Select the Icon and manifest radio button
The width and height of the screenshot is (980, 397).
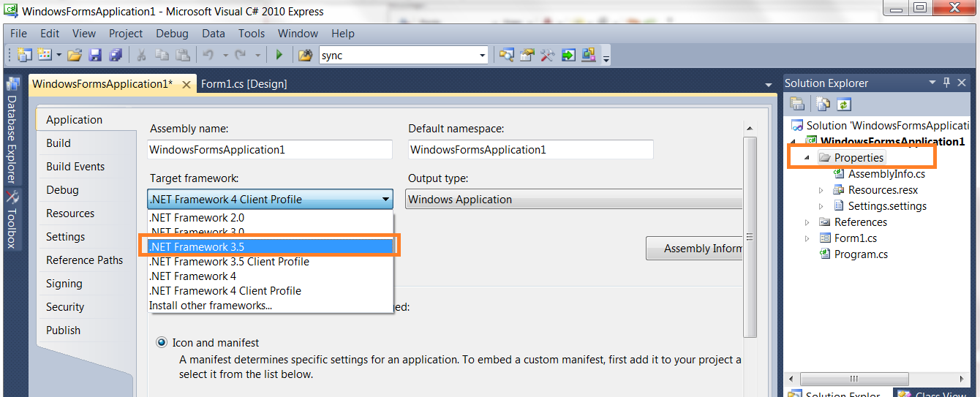[162, 342]
